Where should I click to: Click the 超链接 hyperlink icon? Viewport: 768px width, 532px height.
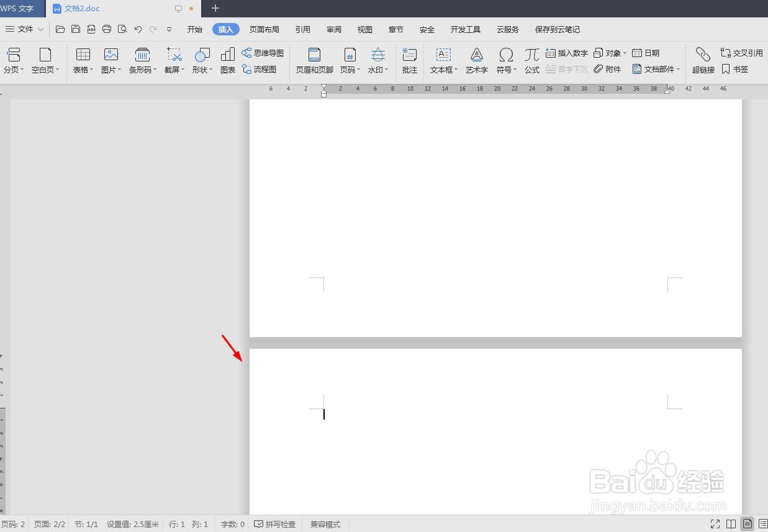(703, 55)
